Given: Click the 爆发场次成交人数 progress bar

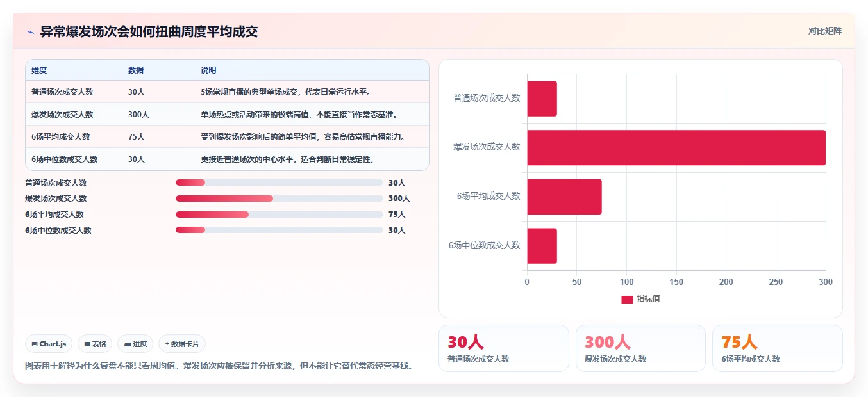Looking at the screenshot, I should [x=280, y=199].
